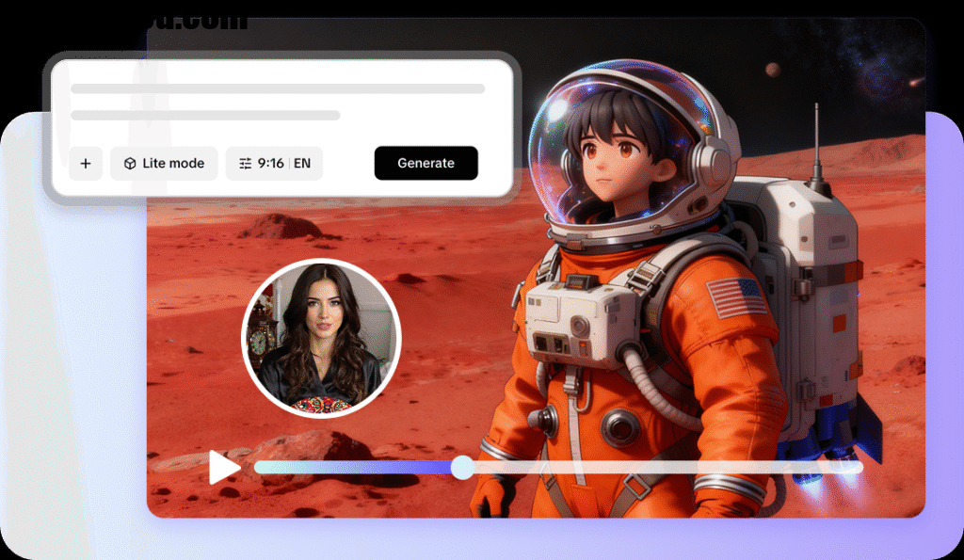Click the plus button to add media

pos(86,164)
